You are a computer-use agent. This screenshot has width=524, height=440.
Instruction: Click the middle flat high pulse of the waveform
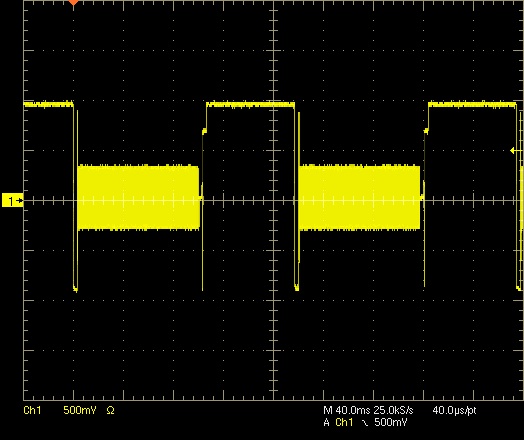251,105
